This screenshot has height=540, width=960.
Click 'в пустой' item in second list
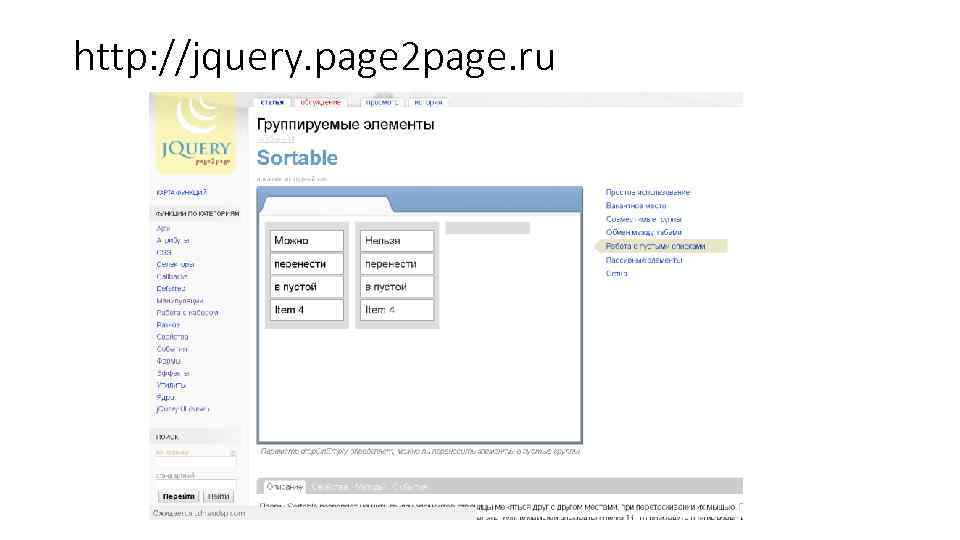click(397, 287)
